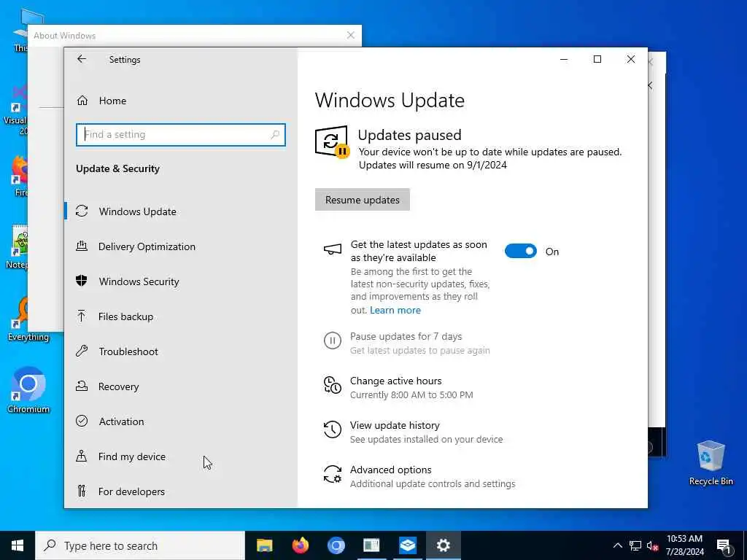Open the For developers page

(181, 491)
